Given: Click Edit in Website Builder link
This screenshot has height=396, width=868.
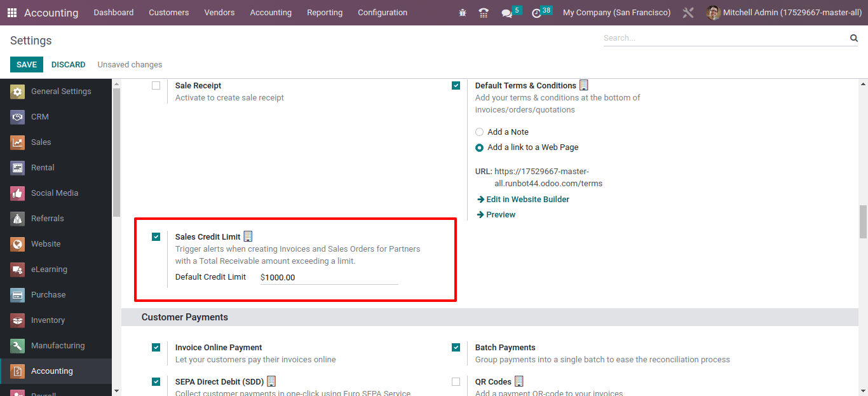Looking at the screenshot, I should point(523,200).
